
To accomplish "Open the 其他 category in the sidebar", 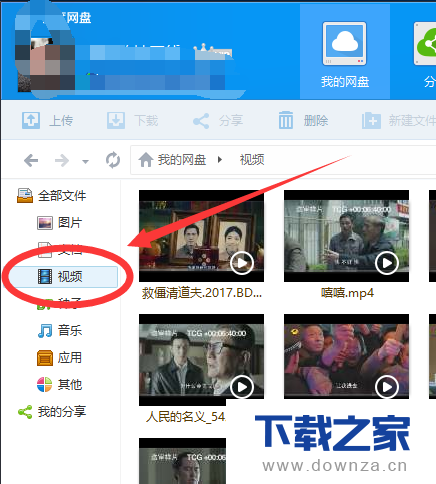I will point(59,385).
